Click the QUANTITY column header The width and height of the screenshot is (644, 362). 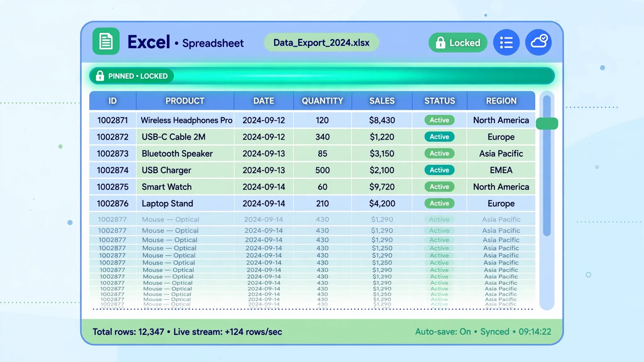click(323, 101)
